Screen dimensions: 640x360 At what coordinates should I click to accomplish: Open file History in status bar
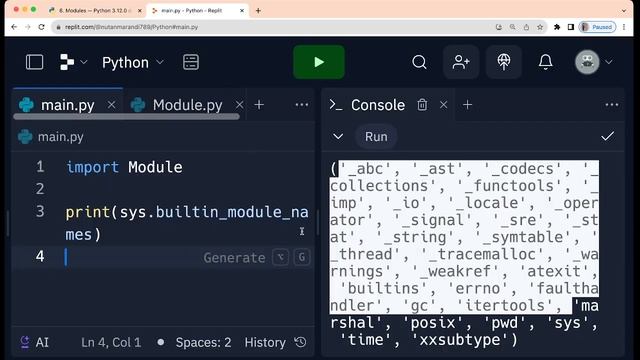coord(276,342)
